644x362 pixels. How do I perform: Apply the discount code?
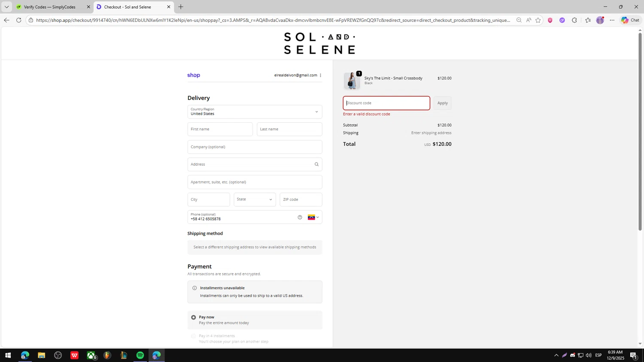[442, 103]
